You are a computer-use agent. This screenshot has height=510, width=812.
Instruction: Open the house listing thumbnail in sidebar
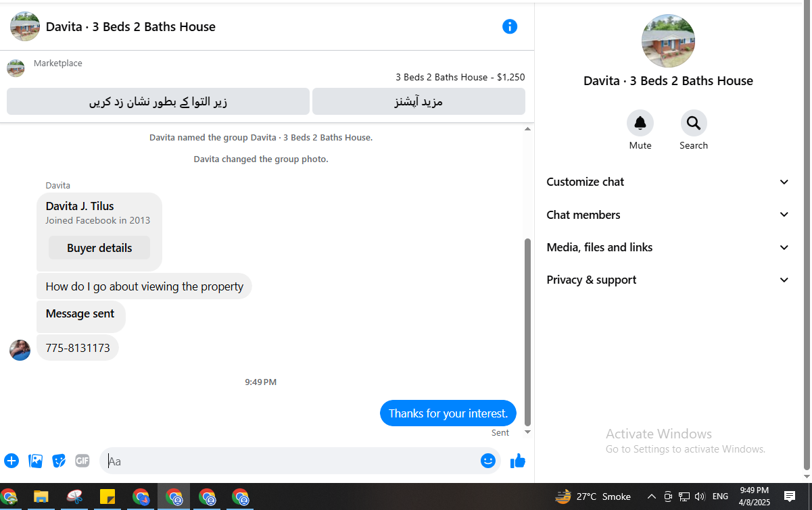coord(668,41)
